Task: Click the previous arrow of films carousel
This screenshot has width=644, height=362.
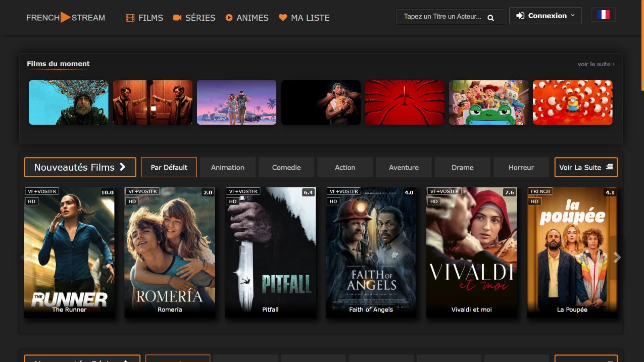Action: pyautogui.click(x=23, y=257)
